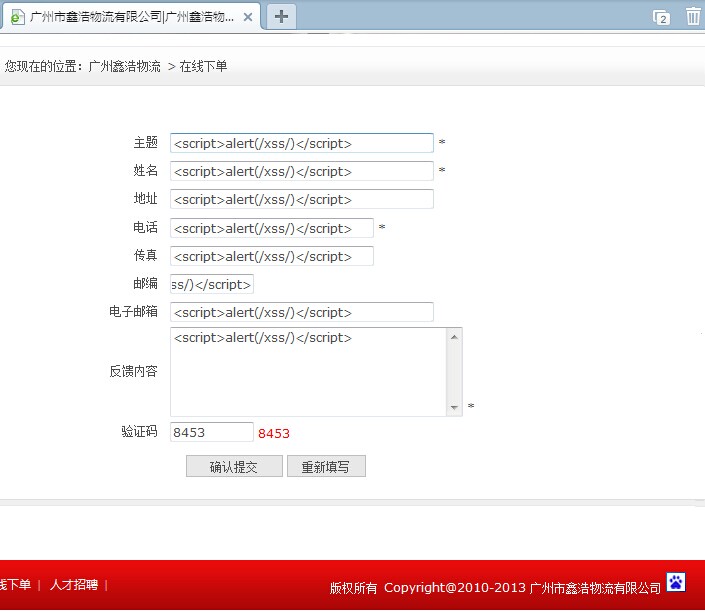Click the 电话 input field
This screenshot has width=705, height=613.
[x=272, y=228]
